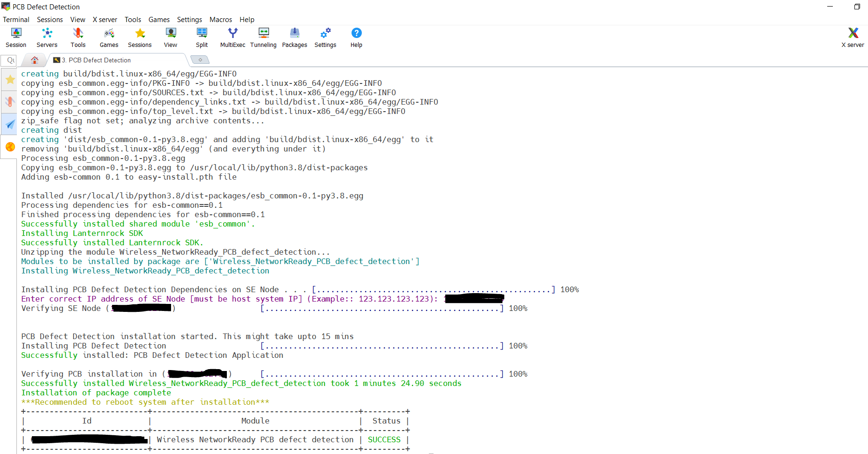Click the 'PCB Defect Detection installation started' line

point(187,336)
